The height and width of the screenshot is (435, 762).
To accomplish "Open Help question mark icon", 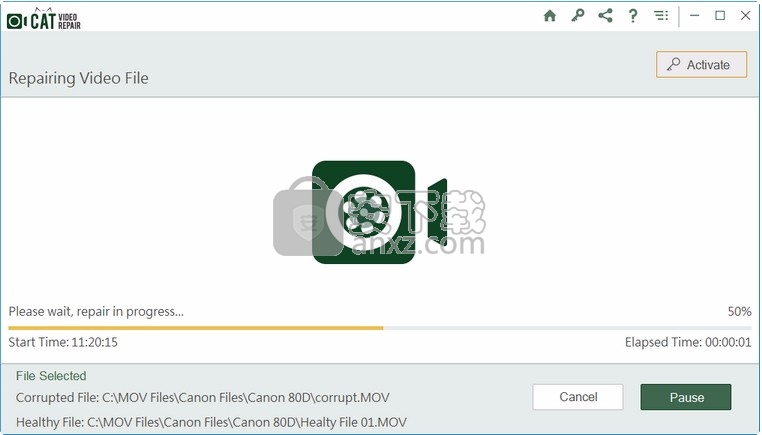I will click(633, 16).
